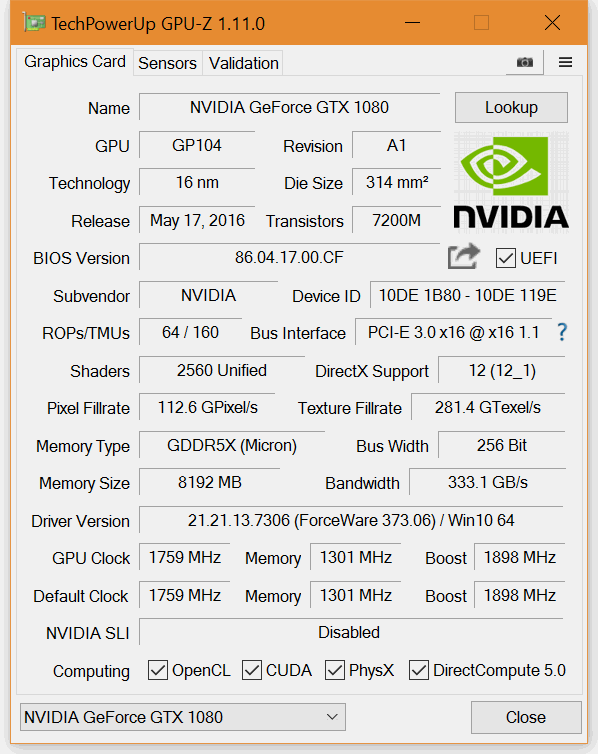
Task: Click the screenshot camera icon
Action: [x=524, y=63]
